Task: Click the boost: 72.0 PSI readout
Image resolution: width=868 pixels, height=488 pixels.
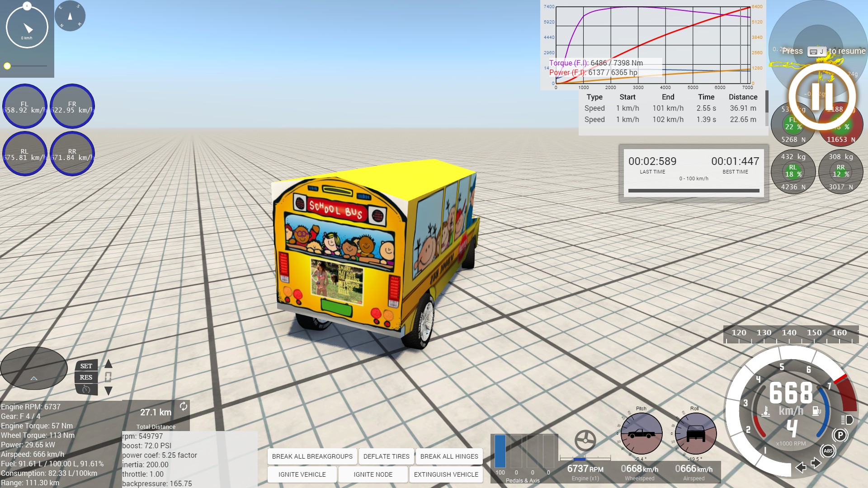Action: (146, 446)
